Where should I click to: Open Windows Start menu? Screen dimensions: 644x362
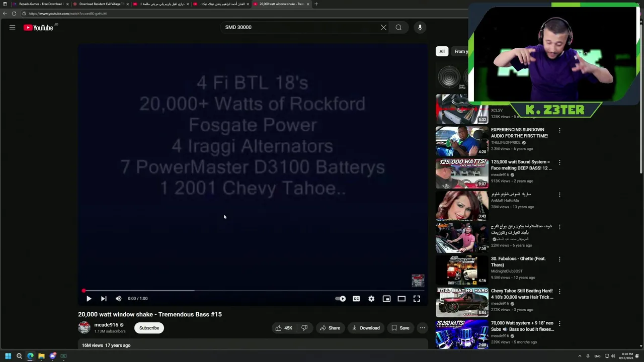pyautogui.click(x=8, y=356)
